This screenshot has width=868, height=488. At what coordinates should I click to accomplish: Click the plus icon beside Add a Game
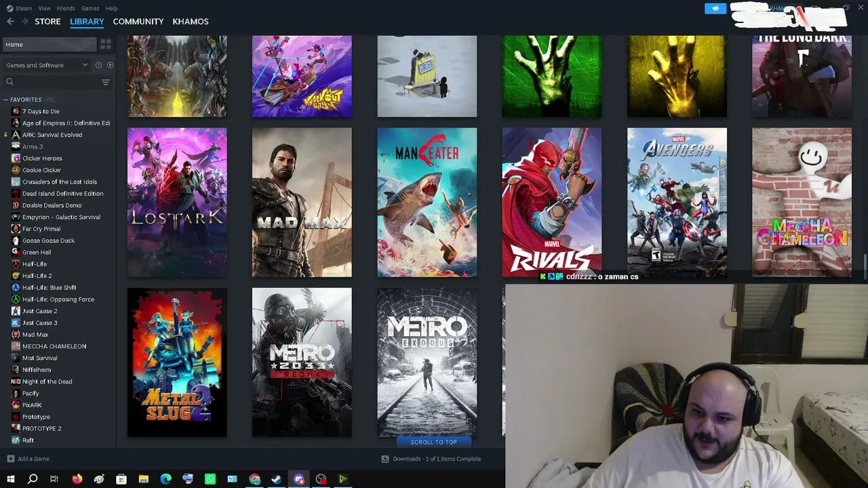point(10,459)
